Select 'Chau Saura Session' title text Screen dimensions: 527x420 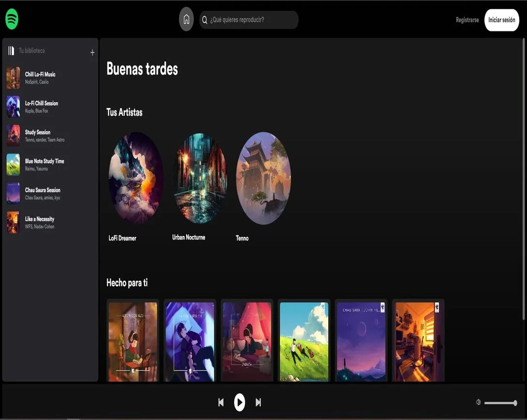(43, 190)
